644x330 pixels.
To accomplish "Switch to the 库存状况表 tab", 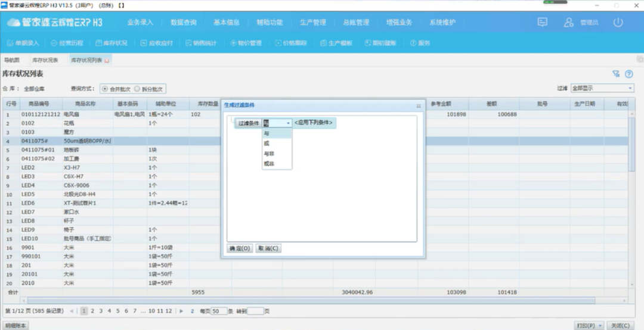I will tap(45, 60).
